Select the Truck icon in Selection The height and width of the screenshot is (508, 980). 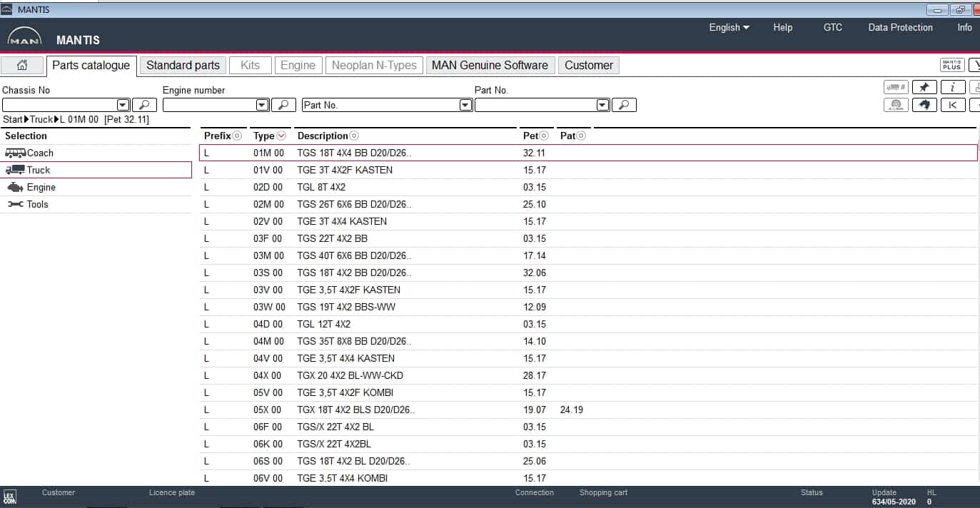tap(15, 170)
